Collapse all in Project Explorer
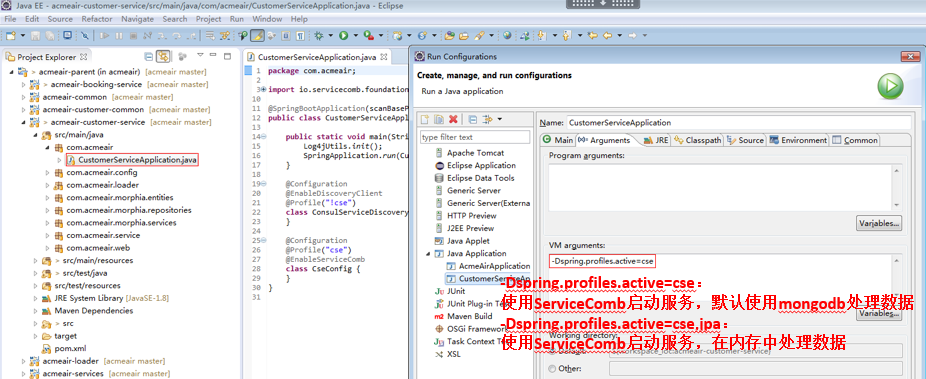926x379 pixels. (x=149, y=57)
